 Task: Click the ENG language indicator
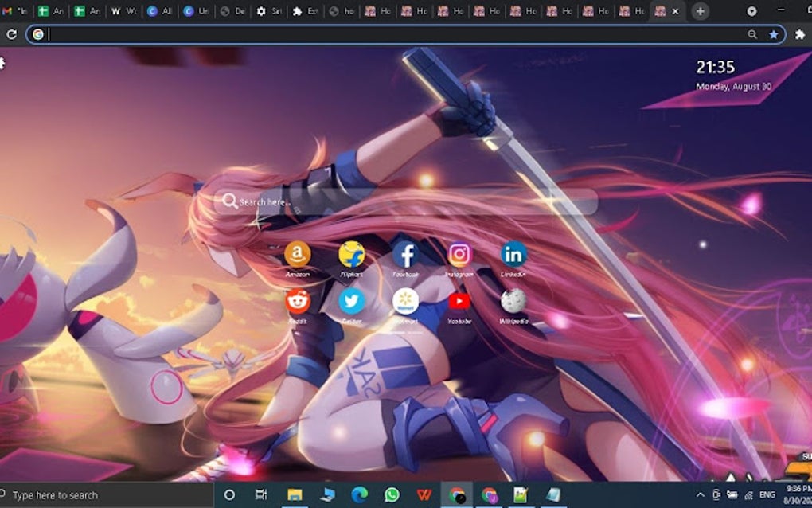tap(767, 495)
